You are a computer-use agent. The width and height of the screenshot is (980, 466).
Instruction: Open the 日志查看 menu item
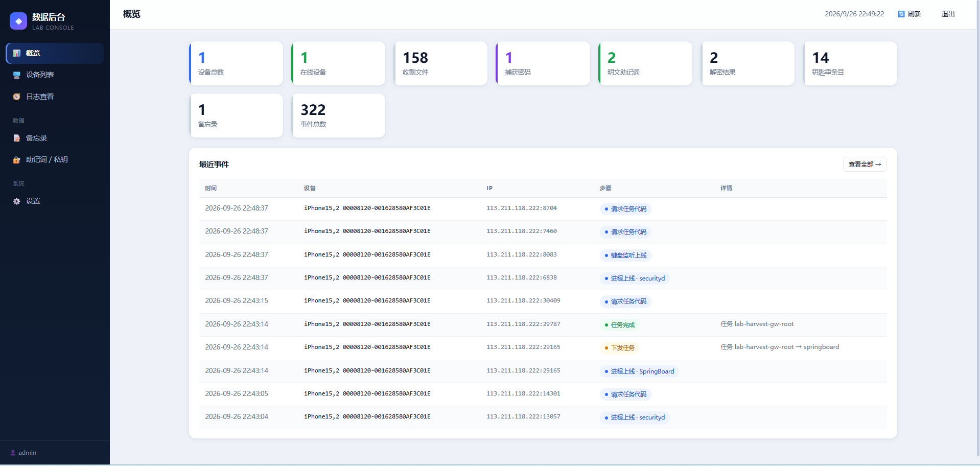coord(55,97)
